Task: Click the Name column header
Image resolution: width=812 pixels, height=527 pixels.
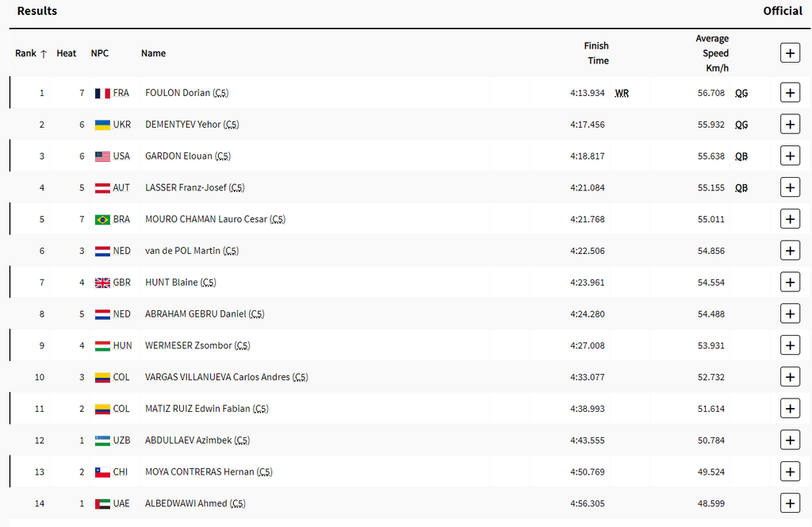Action: click(153, 53)
